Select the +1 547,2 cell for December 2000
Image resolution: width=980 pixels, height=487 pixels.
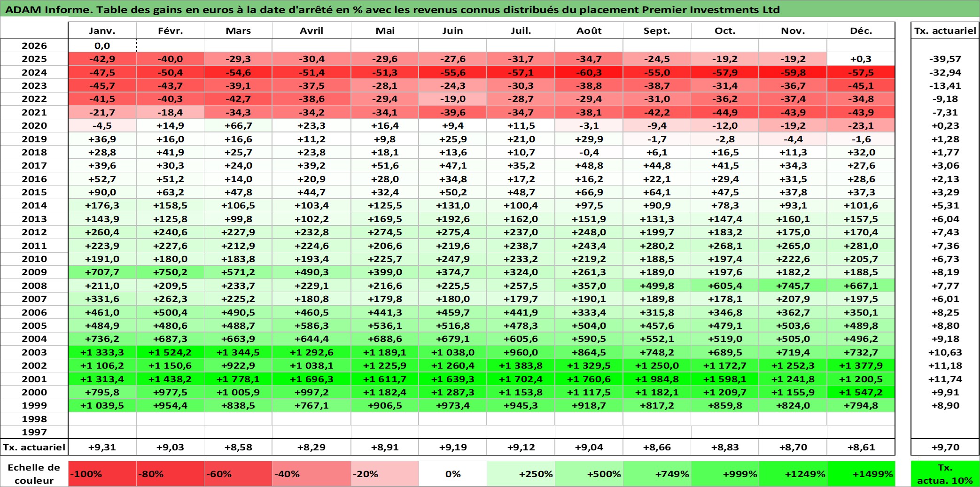861,392
